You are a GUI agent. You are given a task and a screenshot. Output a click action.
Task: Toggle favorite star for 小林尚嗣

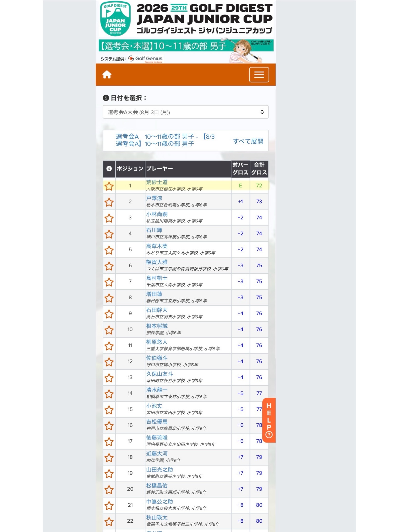coord(109,218)
